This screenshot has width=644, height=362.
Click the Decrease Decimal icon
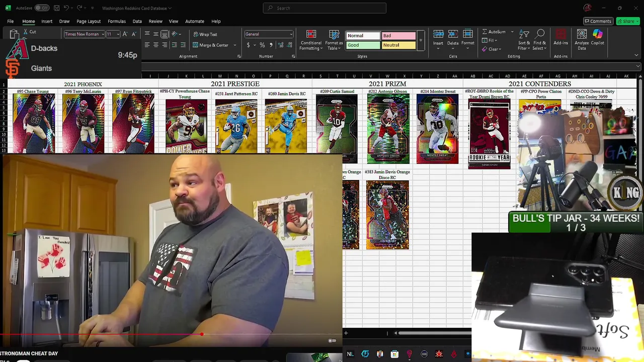click(290, 45)
